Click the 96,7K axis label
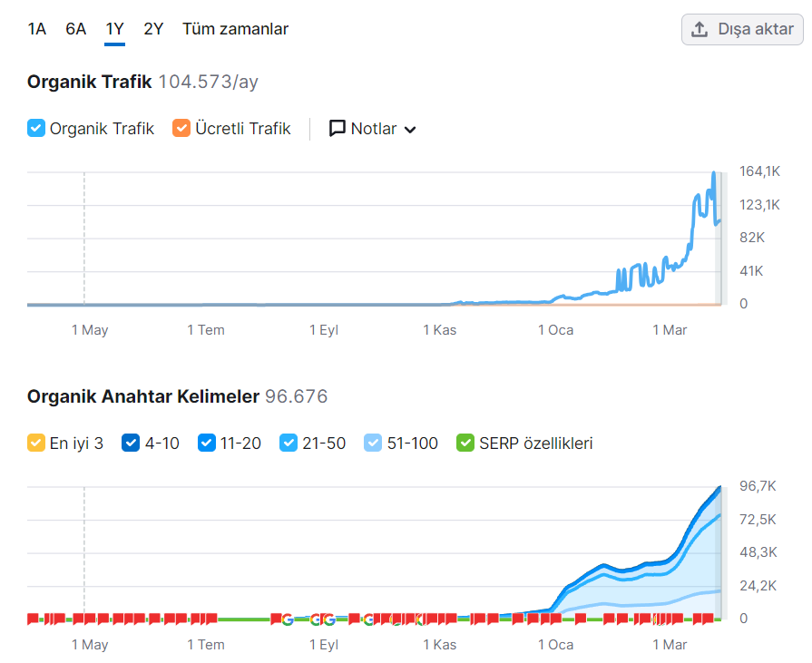 (x=758, y=486)
